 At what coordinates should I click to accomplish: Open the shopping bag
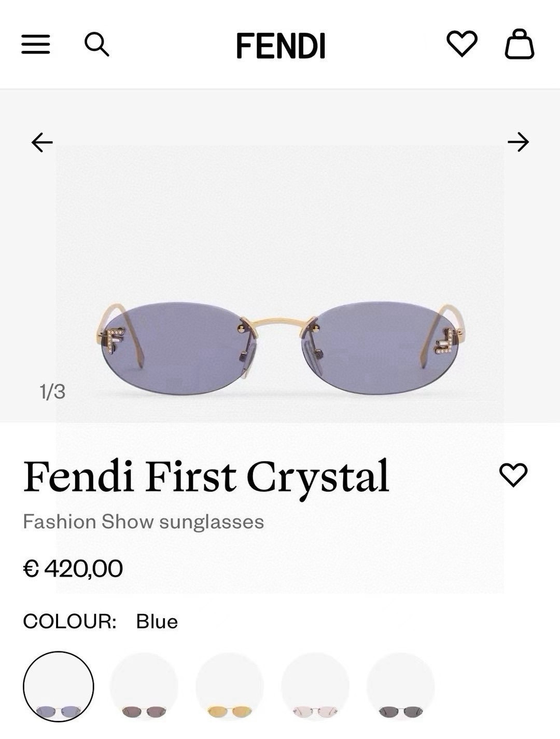click(x=520, y=45)
